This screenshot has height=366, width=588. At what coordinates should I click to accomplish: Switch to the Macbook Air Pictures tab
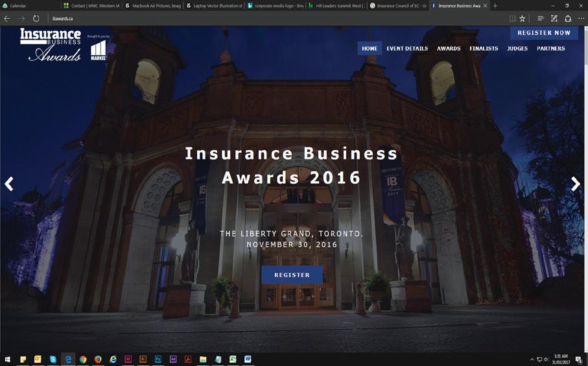tap(153, 6)
